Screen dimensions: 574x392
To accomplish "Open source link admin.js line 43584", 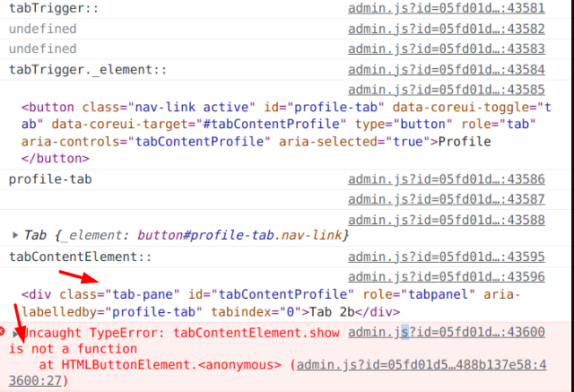I will (x=447, y=70).
